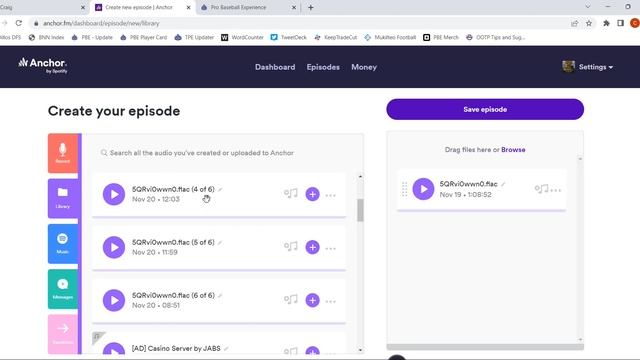Click the profile avatar thumbnail
Image resolution: width=640 pixels, height=360 pixels.
[x=568, y=67]
